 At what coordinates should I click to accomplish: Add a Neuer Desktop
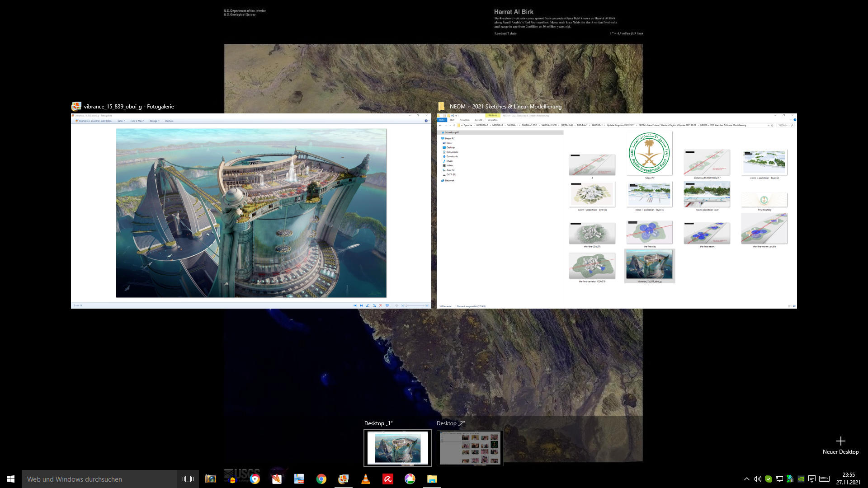tap(840, 446)
